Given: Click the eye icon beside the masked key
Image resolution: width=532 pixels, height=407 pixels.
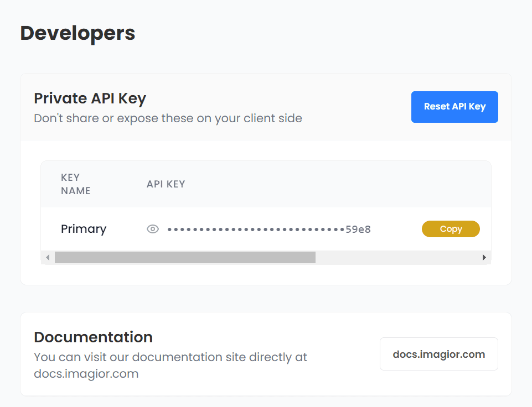Looking at the screenshot, I should click(x=153, y=228).
